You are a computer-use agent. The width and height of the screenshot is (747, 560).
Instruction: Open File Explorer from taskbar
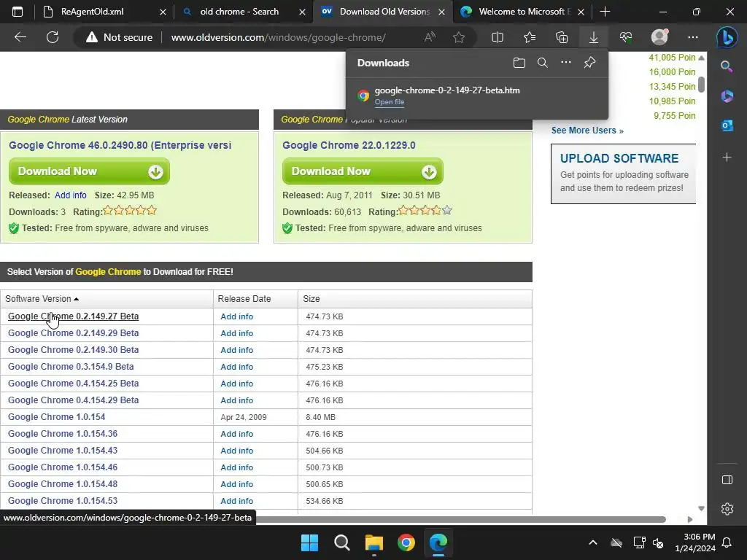click(374, 542)
